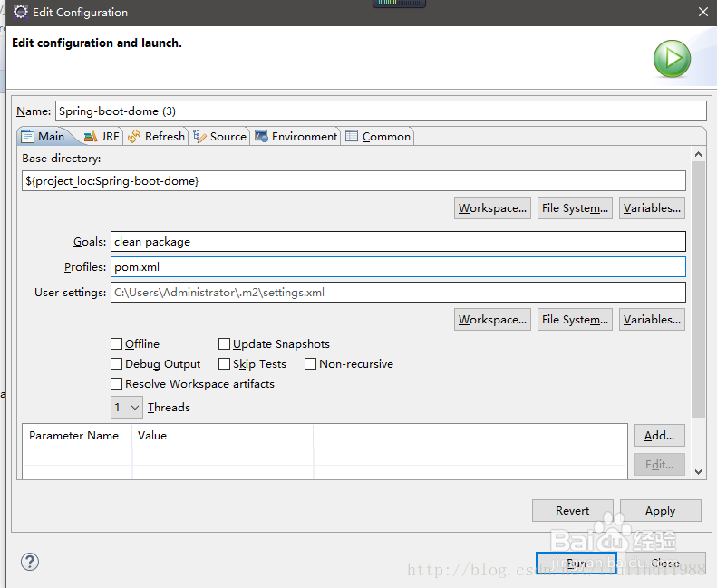The image size is (717, 588).
Task: Click the JRE tab books icon
Action: [x=91, y=136]
